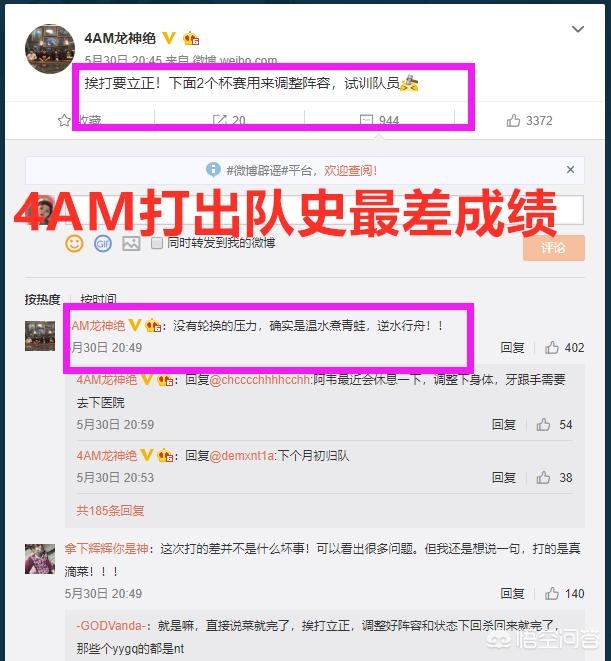Expand 共185条回复 replies
611x661 pixels.
click(110, 511)
